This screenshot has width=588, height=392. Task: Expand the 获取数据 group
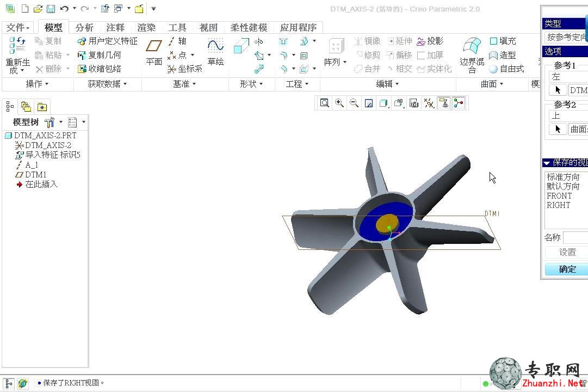107,84
